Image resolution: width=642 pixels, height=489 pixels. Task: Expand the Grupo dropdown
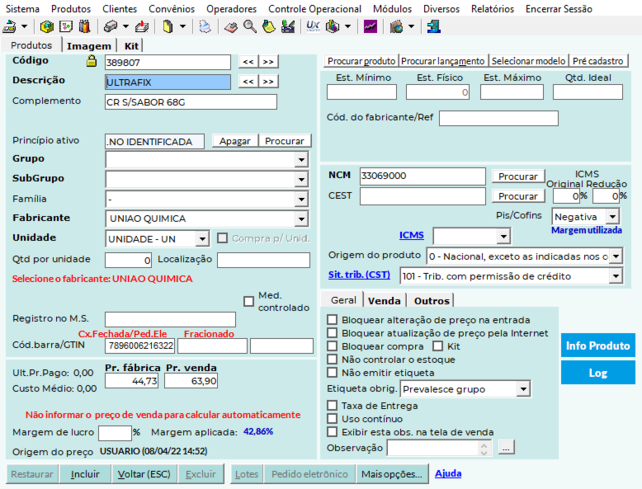301,159
